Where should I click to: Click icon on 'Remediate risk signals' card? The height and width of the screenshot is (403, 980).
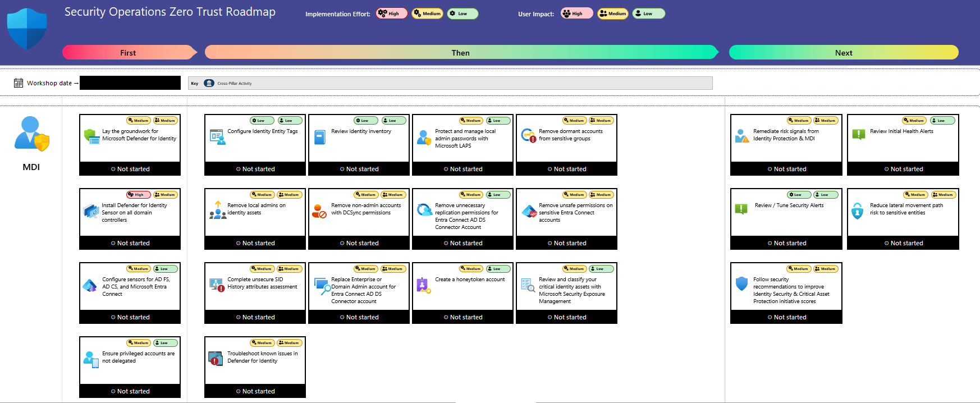point(742,136)
